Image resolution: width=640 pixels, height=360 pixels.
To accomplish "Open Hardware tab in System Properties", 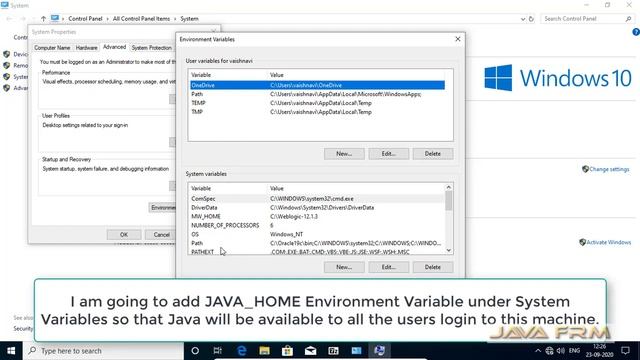I will coord(87,48).
